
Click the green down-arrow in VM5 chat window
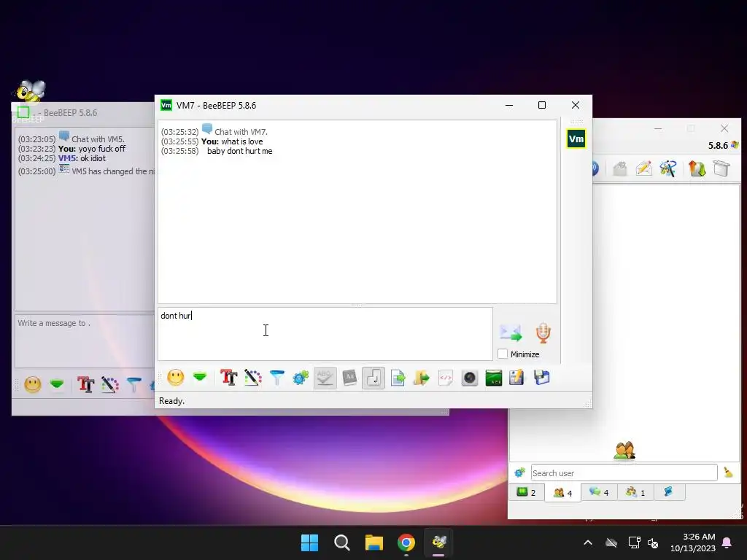pyautogui.click(x=57, y=384)
